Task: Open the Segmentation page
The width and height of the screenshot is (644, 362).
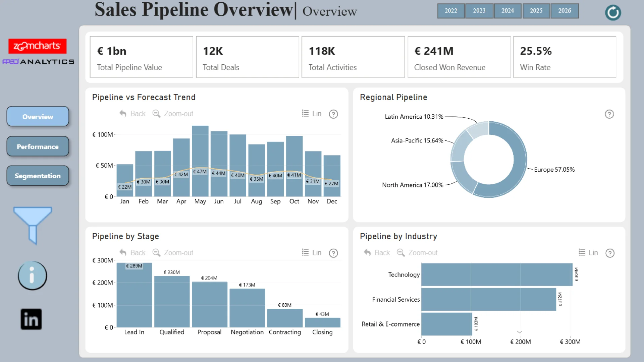Action: 38,176
